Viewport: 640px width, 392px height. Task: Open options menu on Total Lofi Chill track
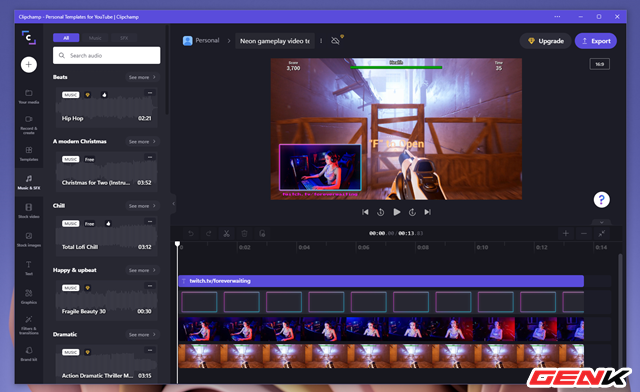point(150,221)
